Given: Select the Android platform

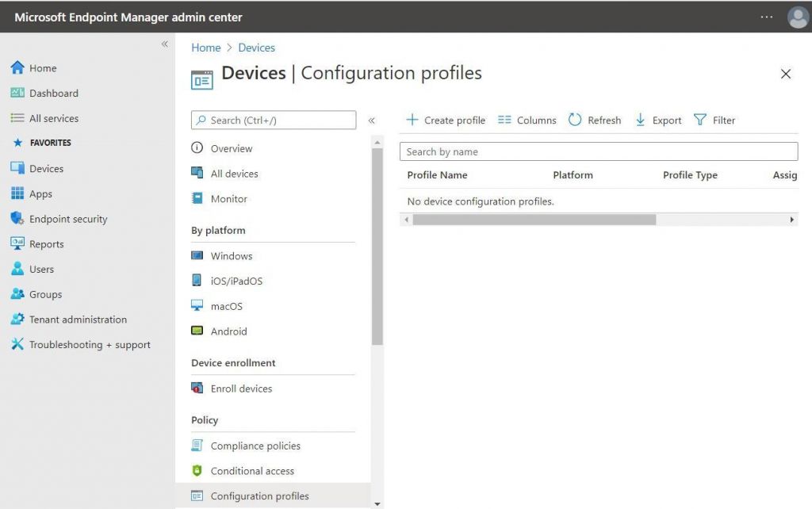Looking at the screenshot, I should click(x=229, y=331).
